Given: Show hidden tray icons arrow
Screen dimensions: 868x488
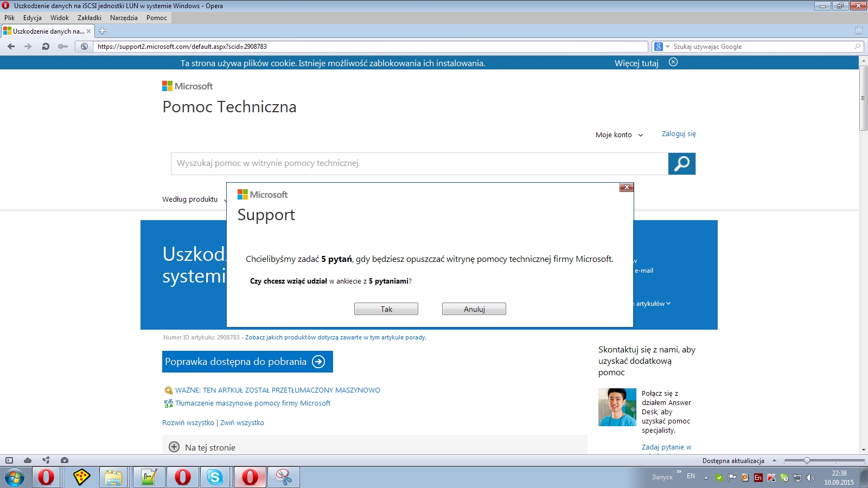Looking at the screenshot, I should pos(706,478).
